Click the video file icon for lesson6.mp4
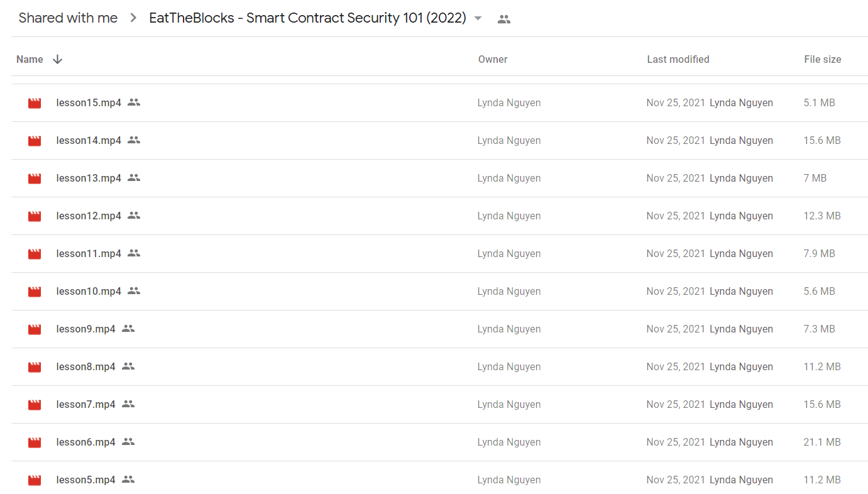Viewport: 868px width, 494px height. (35, 442)
